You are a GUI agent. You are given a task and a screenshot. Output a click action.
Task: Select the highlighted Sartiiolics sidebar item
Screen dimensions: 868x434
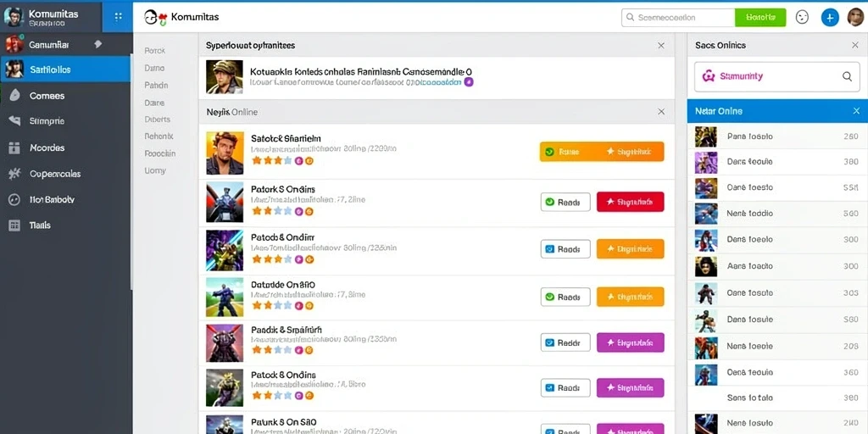(65, 70)
